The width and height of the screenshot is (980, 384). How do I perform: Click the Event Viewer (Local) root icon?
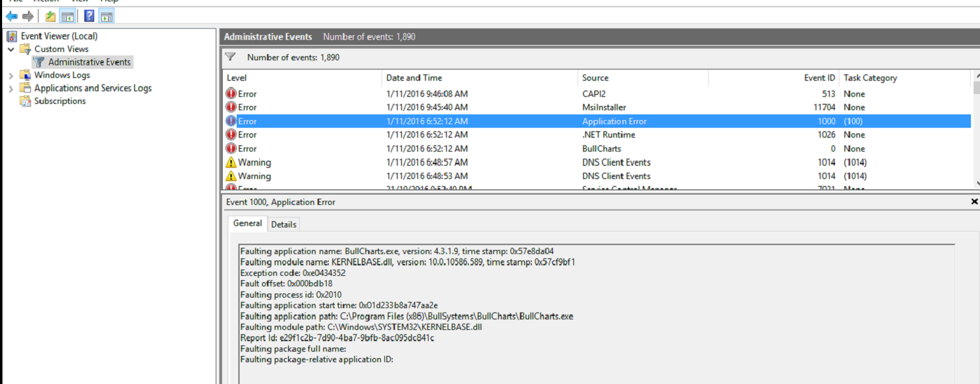click(x=12, y=36)
